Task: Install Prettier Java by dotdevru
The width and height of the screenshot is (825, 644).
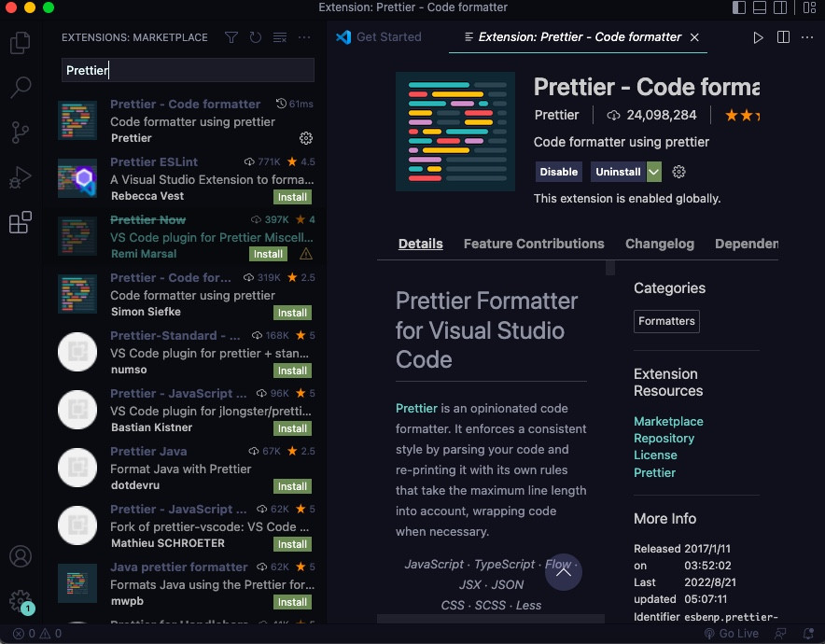Action: (x=292, y=486)
